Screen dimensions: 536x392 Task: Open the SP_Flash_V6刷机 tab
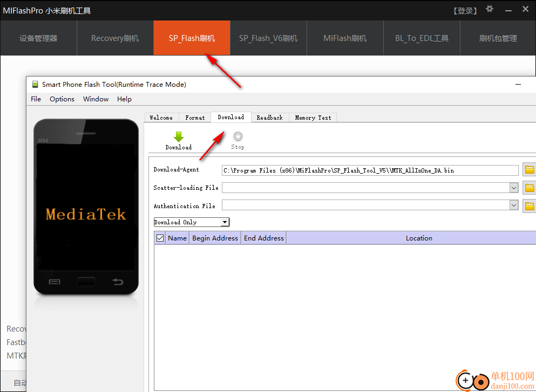268,38
